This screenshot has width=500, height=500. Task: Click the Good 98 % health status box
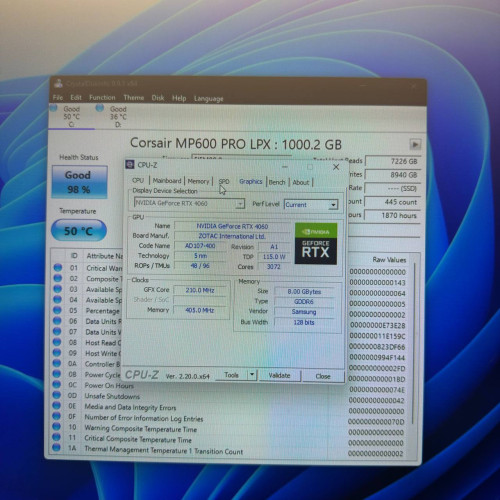pos(79,182)
